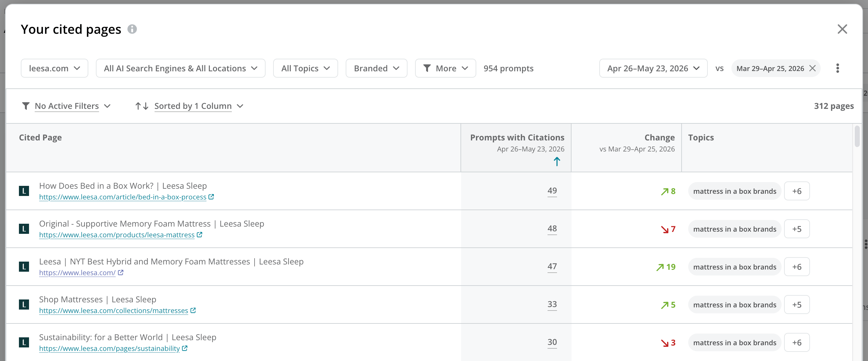Open the bed-in-a-box-process article link
Viewport: 868px width, 361px height.
click(123, 197)
